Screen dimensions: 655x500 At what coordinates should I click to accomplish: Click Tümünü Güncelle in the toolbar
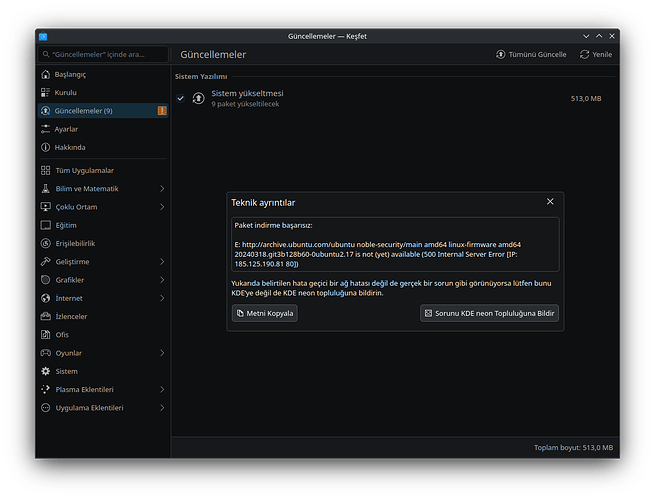[x=531, y=54]
